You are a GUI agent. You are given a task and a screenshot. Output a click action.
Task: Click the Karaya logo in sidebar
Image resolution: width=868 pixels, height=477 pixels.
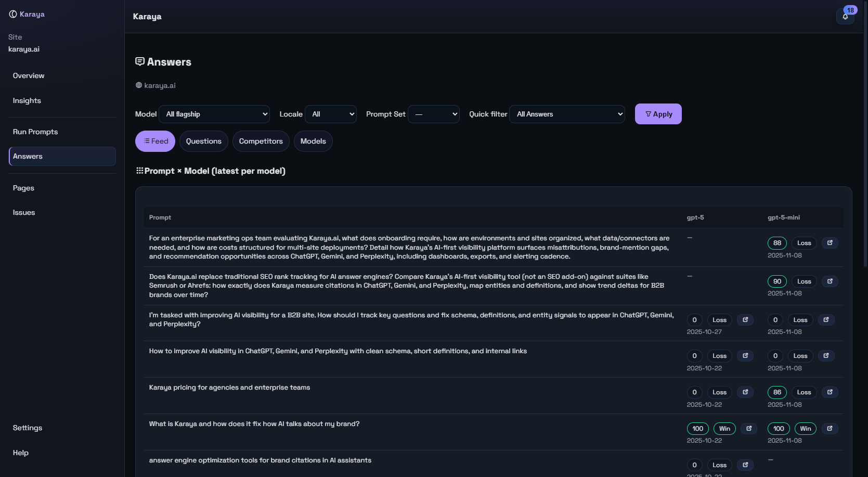click(27, 14)
